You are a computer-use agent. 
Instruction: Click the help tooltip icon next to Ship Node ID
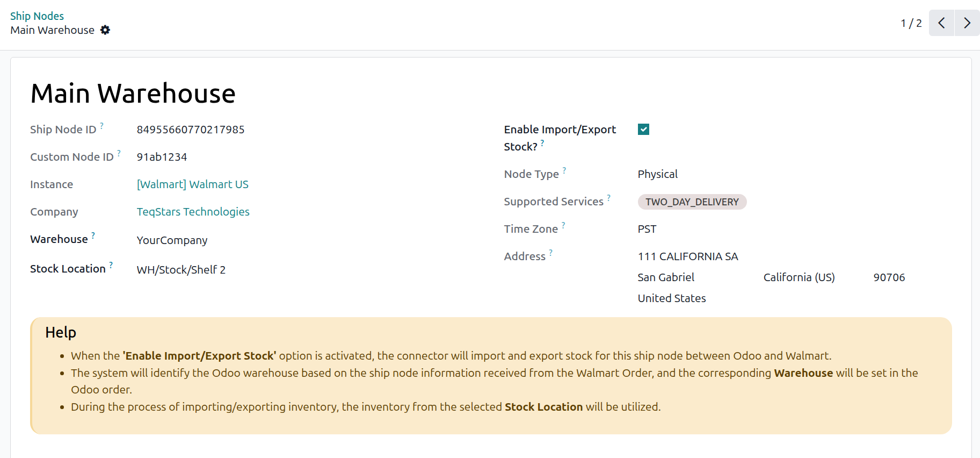point(101,125)
